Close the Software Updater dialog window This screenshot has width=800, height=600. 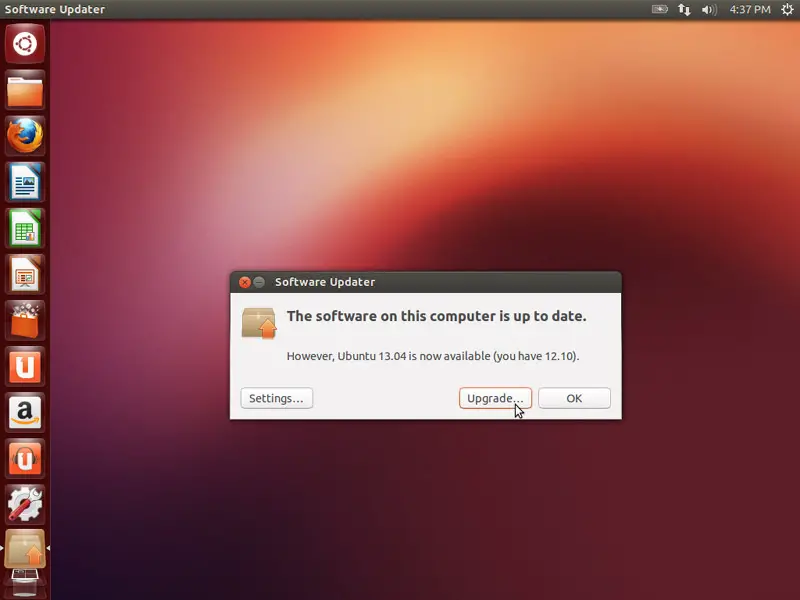click(x=245, y=282)
